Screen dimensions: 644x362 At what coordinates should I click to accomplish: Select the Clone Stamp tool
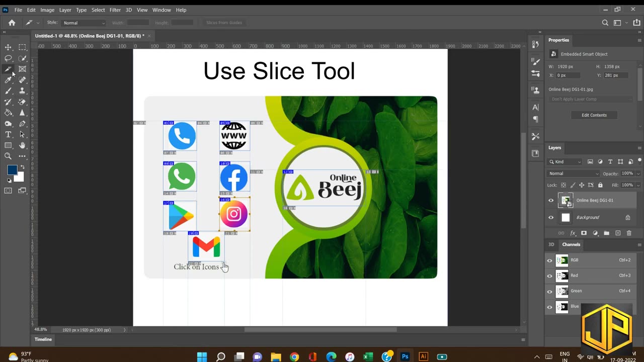tap(22, 91)
